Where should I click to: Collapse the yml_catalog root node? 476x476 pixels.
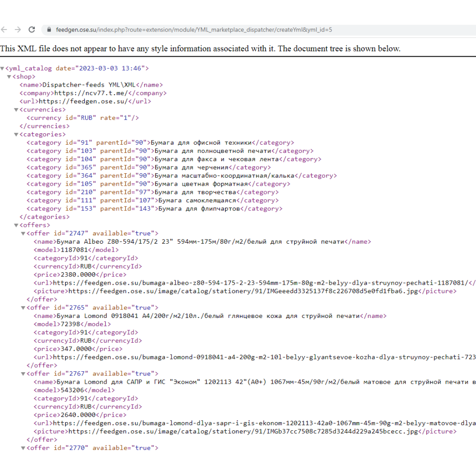(2, 69)
